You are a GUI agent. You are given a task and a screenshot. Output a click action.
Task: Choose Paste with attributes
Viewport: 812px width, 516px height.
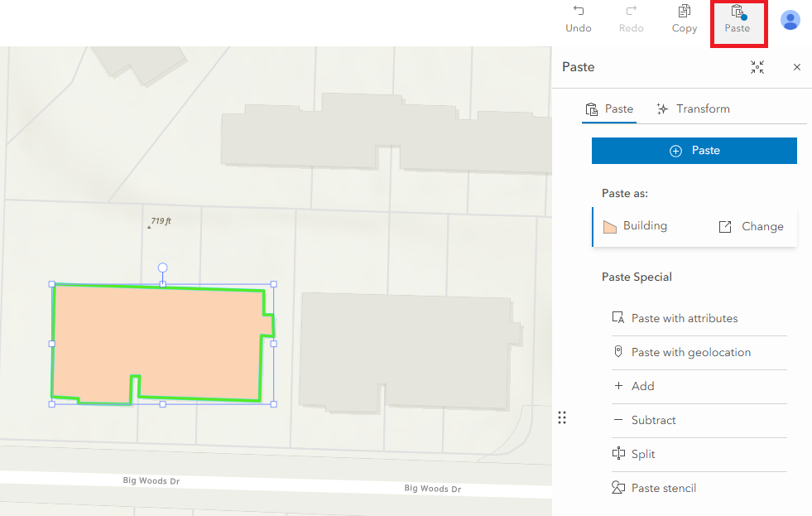tap(684, 318)
